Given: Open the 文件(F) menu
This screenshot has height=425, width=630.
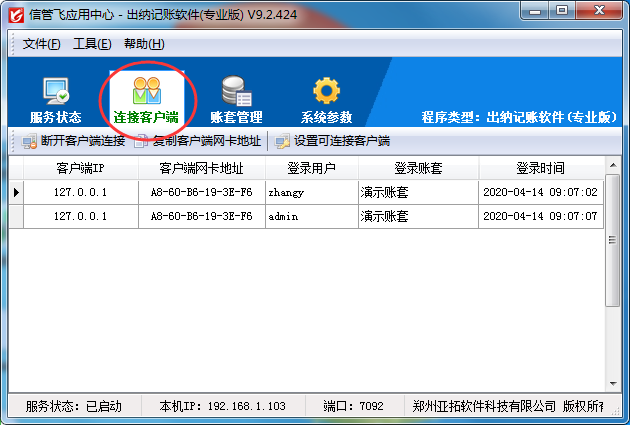Looking at the screenshot, I should tap(42, 44).
